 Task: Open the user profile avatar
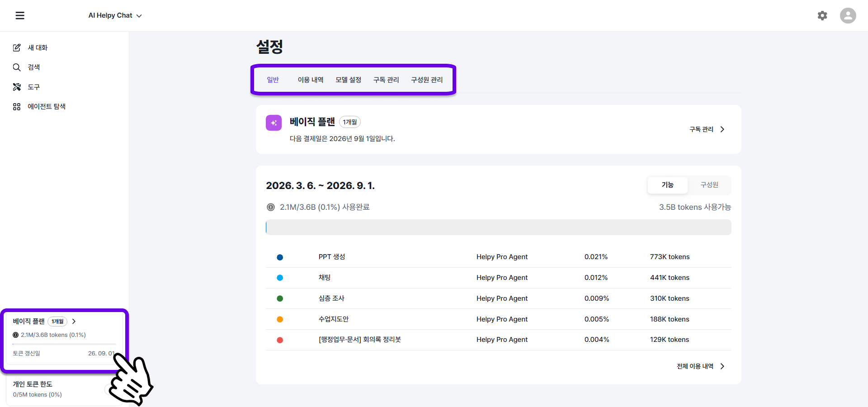tap(848, 15)
